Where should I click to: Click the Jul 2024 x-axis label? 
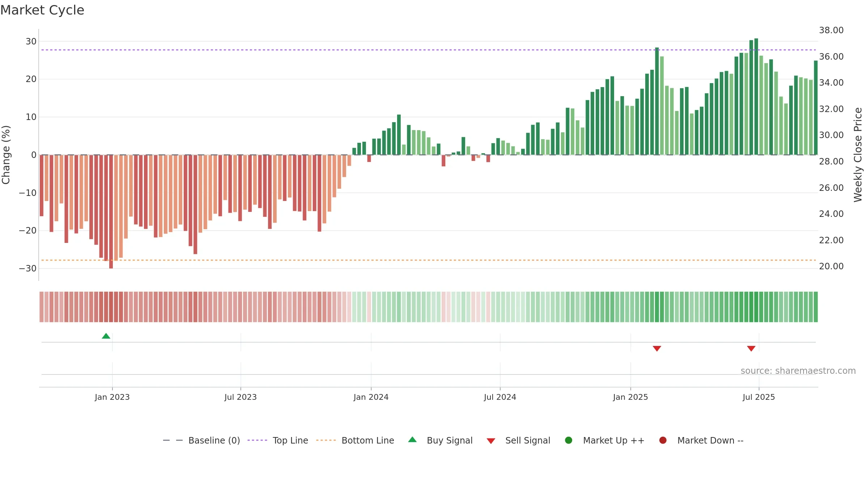pyautogui.click(x=500, y=397)
